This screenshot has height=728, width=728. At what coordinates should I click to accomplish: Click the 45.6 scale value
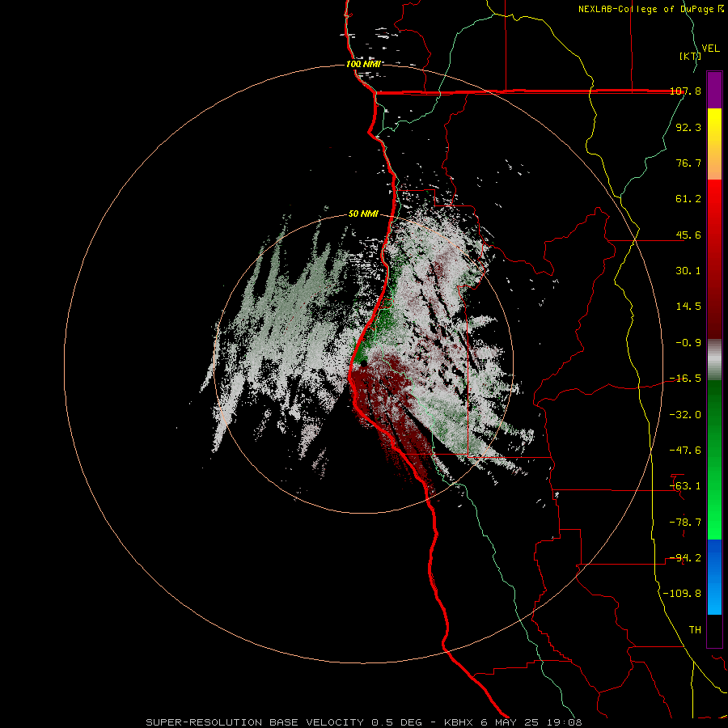(688, 235)
